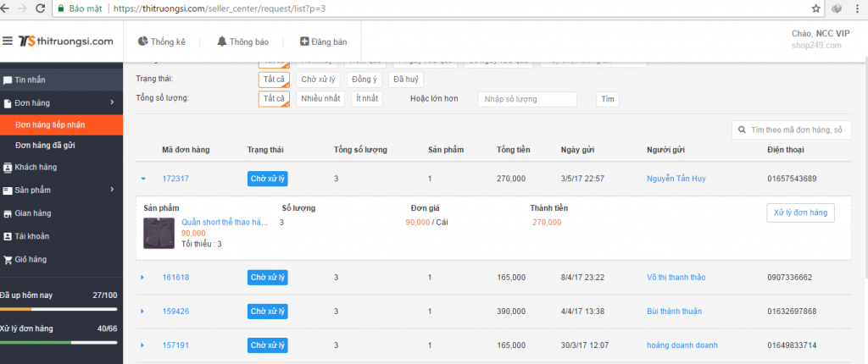Click the Tổng tiền column header
868x364 pixels.
[x=514, y=150]
